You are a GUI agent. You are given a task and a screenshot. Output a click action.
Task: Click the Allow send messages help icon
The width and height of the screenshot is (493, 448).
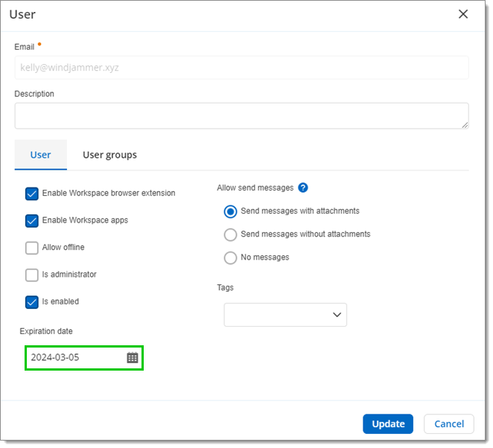pyautogui.click(x=303, y=188)
